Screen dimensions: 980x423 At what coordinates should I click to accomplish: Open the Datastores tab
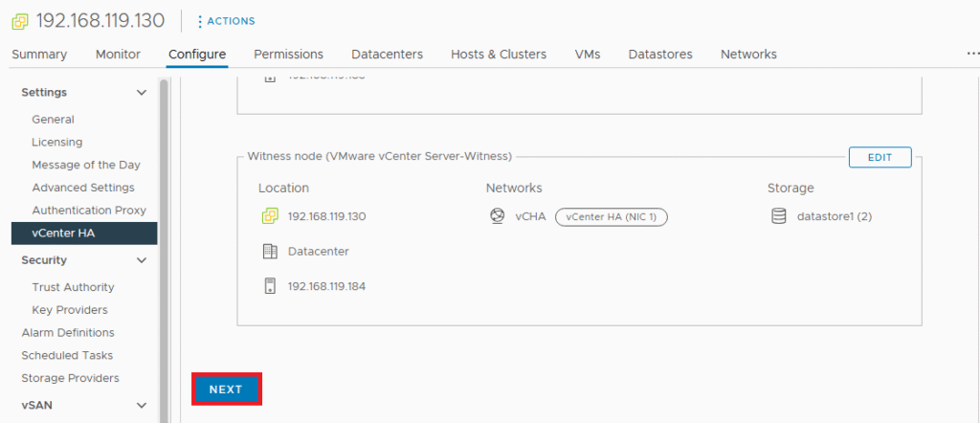click(x=660, y=55)
